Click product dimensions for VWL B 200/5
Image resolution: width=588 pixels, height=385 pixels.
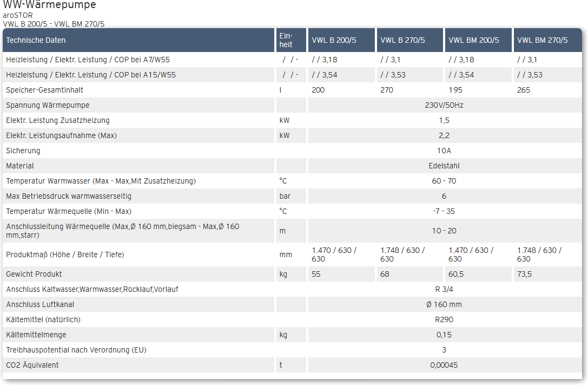pyautogui.click(x=334, y=255)
